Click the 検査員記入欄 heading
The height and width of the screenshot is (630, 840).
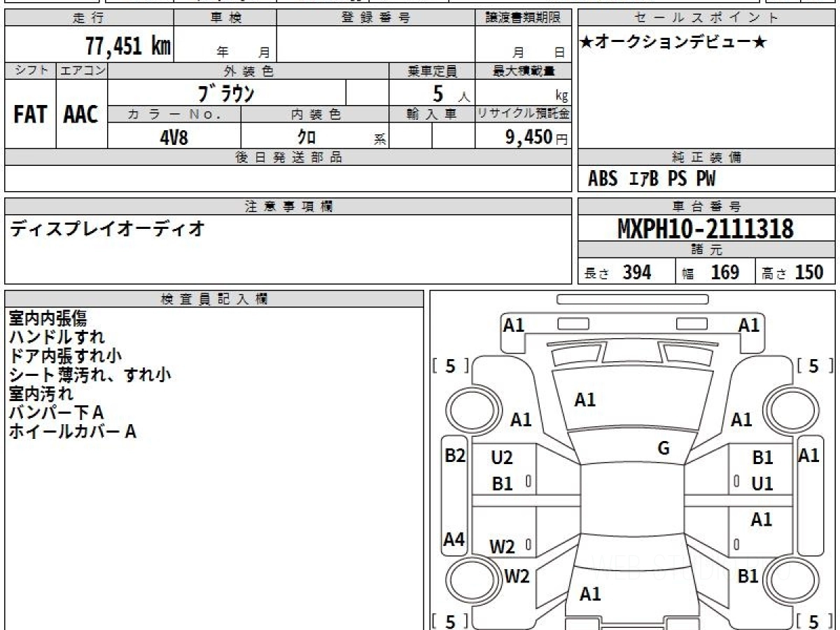tap(214, 299)
